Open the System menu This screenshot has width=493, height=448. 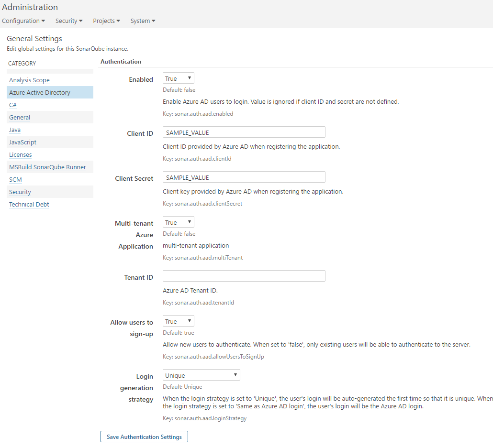click(143, 21)
